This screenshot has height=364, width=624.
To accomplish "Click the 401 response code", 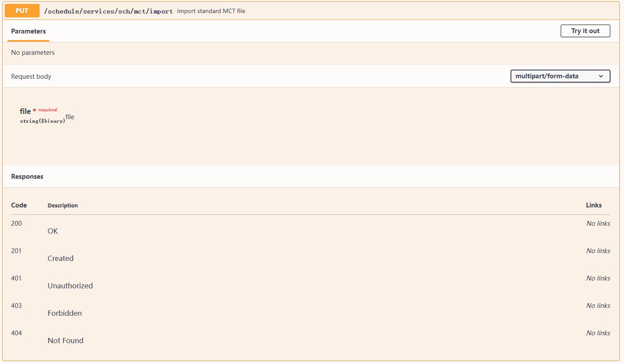I will tap(17, 278).
